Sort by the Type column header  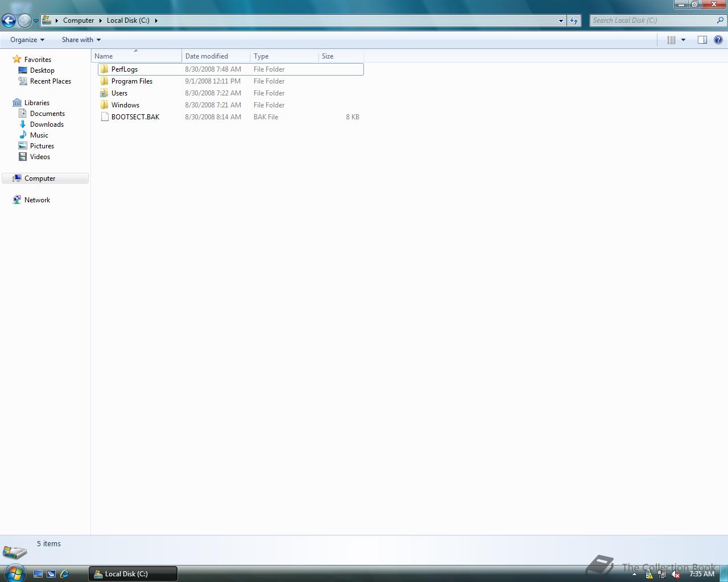(x=284, y=56)
